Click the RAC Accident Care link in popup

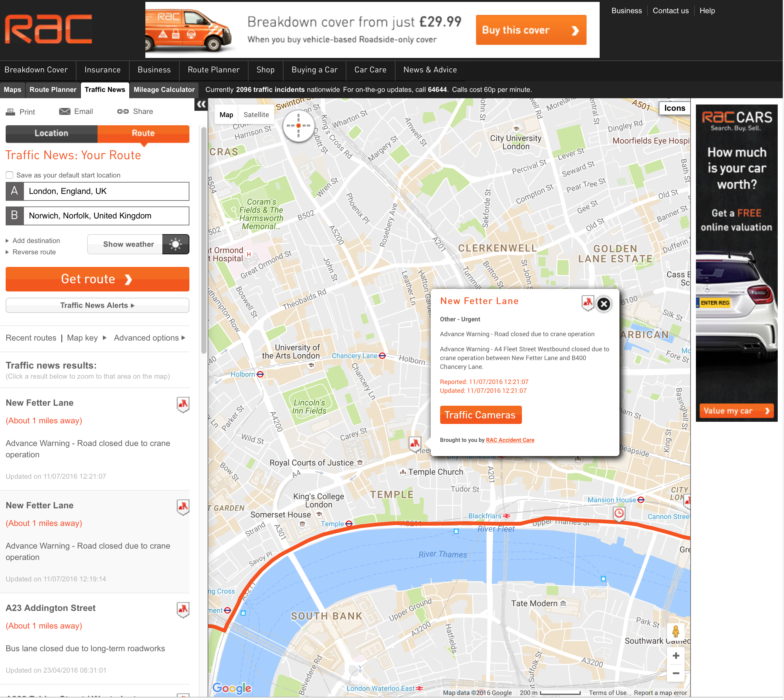pos(510,440)
